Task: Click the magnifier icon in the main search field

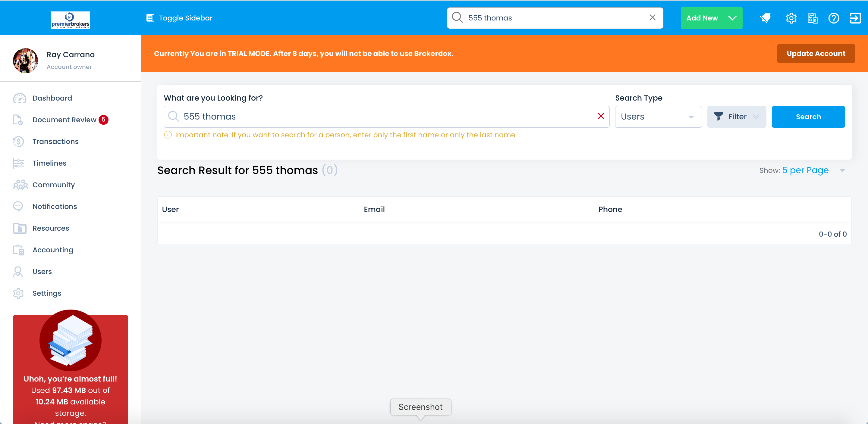Action: tap(174, 116)
